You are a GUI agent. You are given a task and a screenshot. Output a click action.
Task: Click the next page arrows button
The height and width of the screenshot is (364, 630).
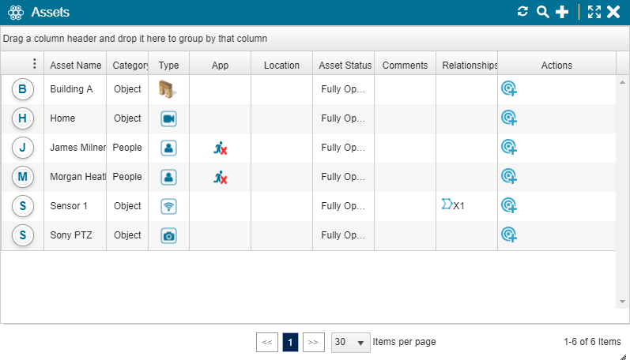pos(313,342)
